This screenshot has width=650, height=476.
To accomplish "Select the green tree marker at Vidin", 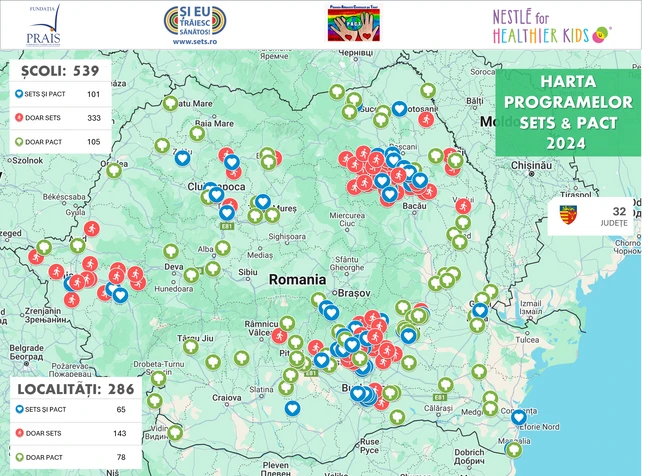I will click(x=175, y=432).
